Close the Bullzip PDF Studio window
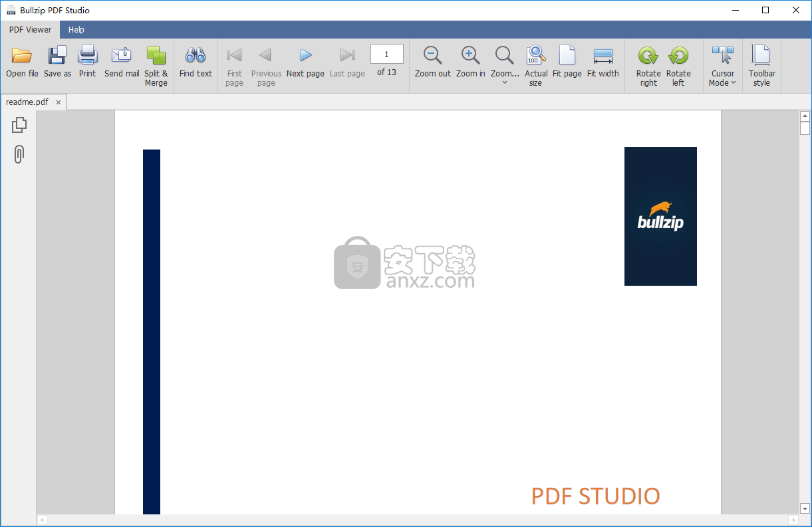The width and height of the screenshot is (812, 527). [x=795, y=10]
